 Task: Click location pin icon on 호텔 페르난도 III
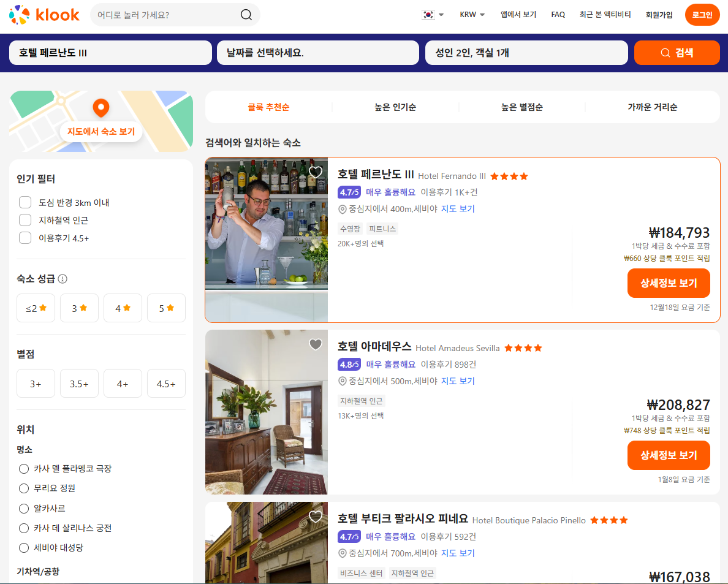tap(342, 210)
